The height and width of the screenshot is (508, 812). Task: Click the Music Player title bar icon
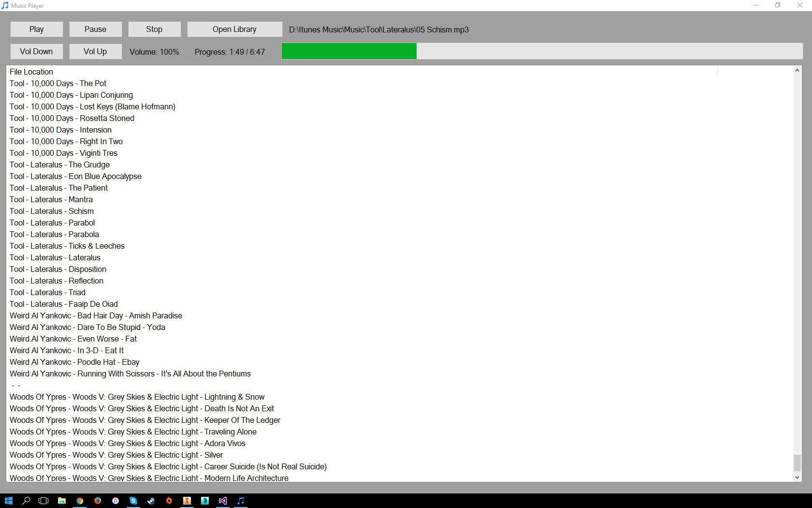(x=5, y=5)
